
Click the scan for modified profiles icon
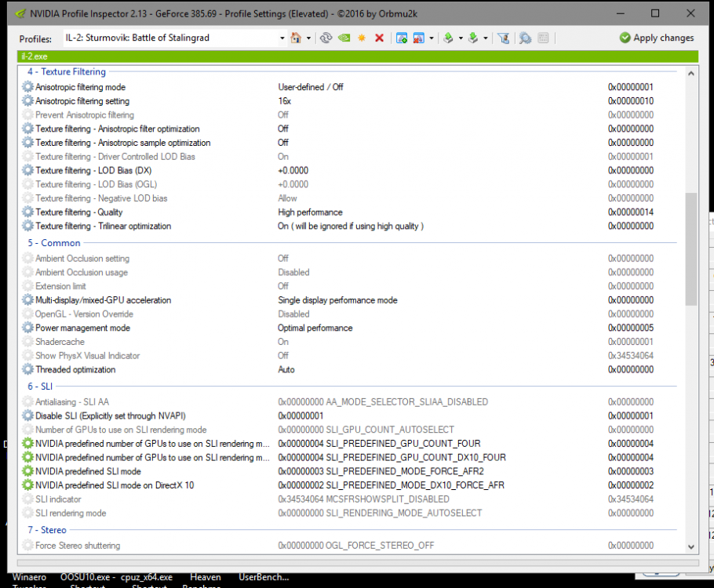point(525,38)
